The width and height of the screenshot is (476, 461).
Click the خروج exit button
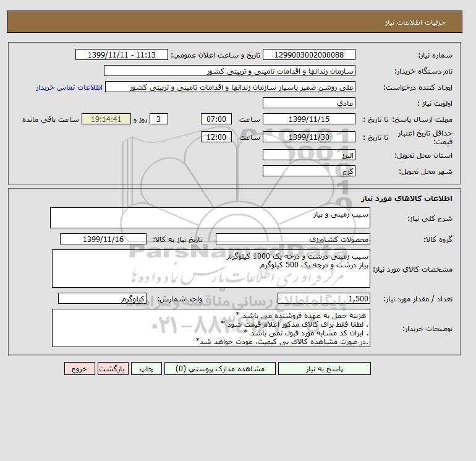pos(80,369)
